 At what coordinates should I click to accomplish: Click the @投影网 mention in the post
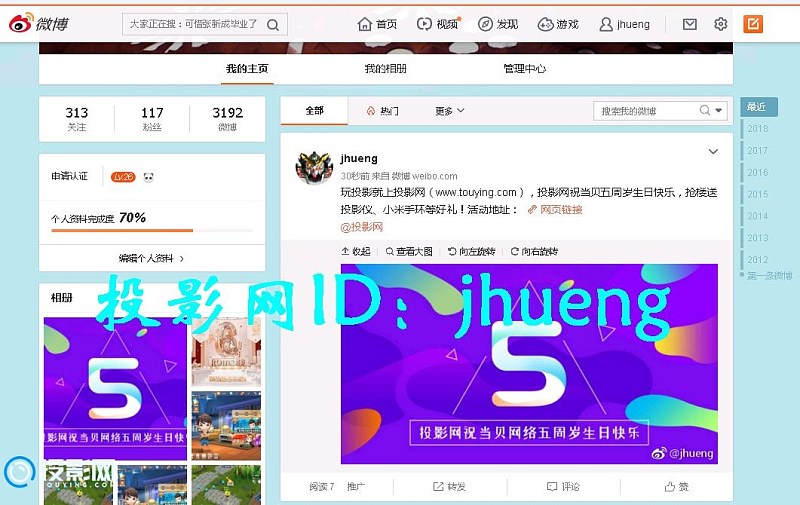361,226
